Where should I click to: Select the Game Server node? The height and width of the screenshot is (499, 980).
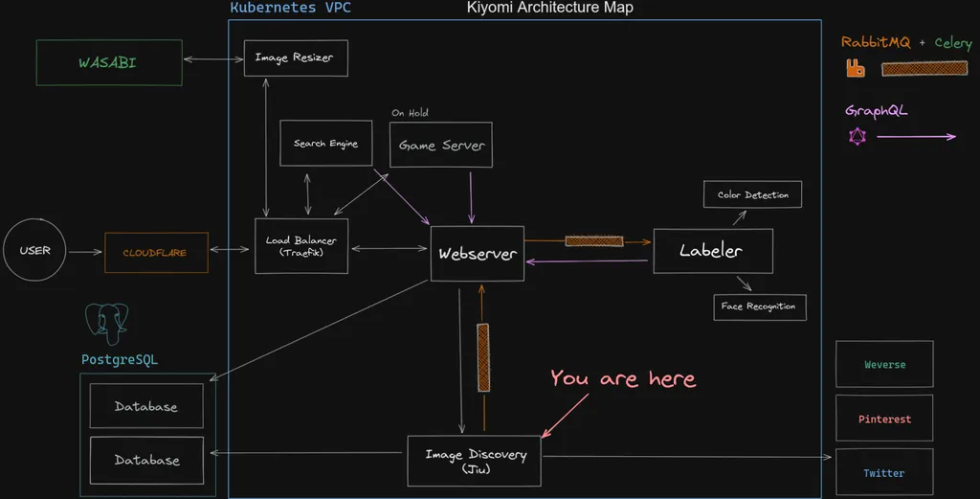pos(440,145)
